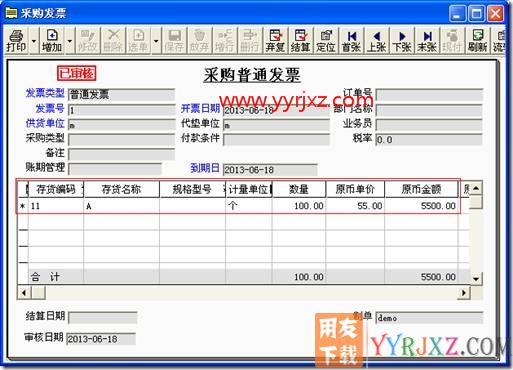Click the 打印 (print) toolbar icon

coord(16,40)
